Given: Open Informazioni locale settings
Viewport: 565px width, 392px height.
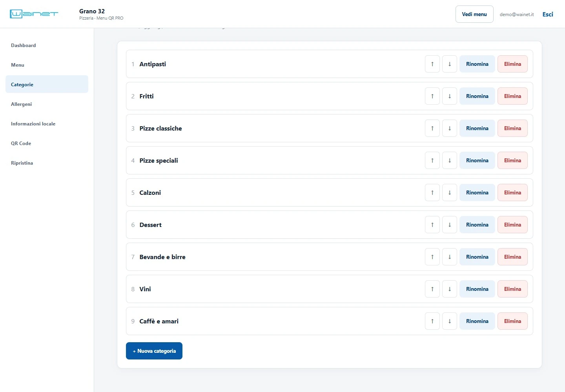Looking at the screenshot, I should click(x=47, y=123).
